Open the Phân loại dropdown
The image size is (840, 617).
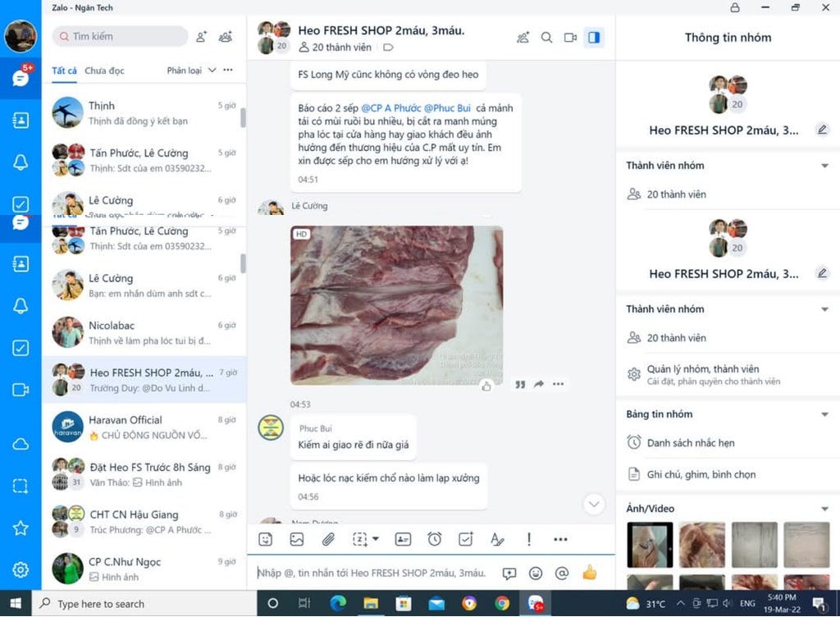[x=191, y=71]
